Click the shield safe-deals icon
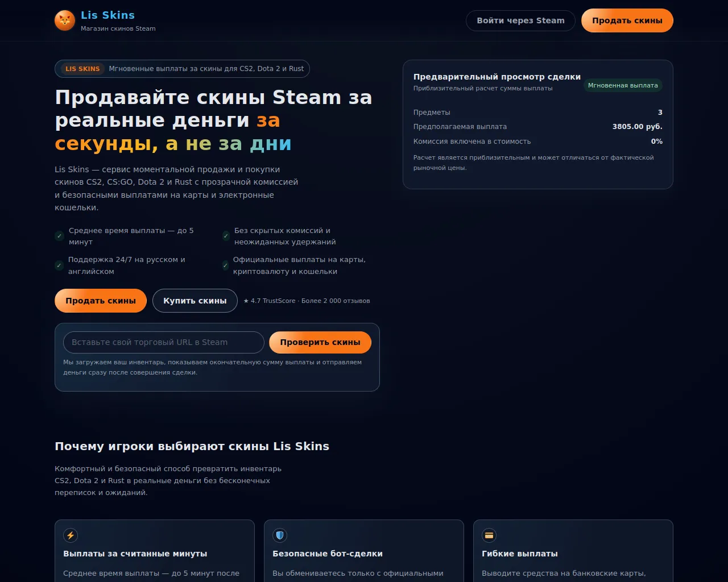Image resolution: width=728 pixels, height=582 pixels. coord(280,535)
